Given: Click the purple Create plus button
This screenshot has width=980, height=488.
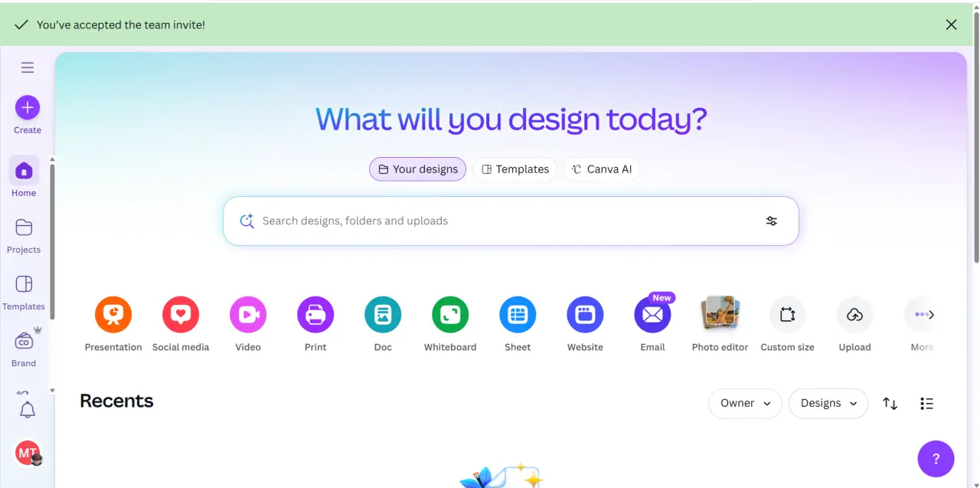Looking at the screenshot, I should click(x=28, y=108).
